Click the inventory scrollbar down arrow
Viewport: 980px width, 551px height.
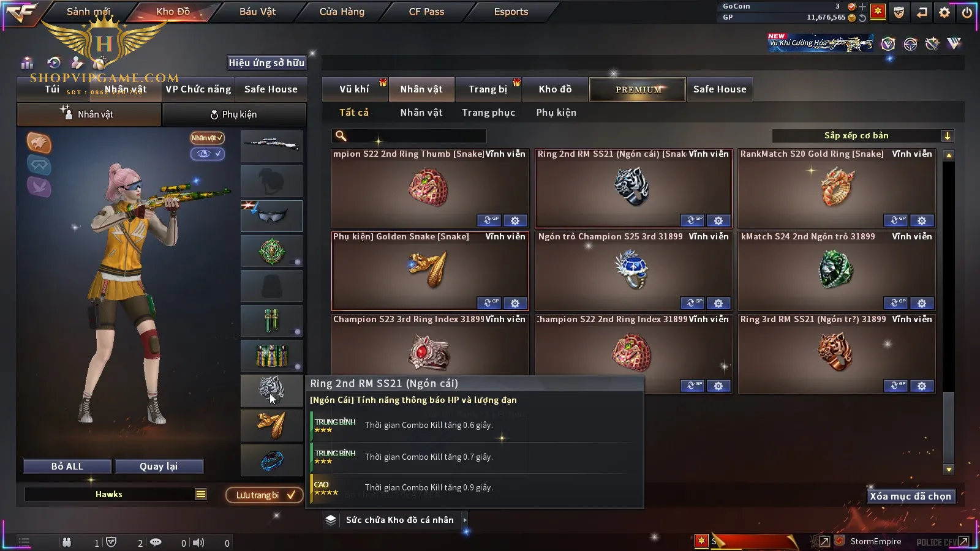click(949, 470)
